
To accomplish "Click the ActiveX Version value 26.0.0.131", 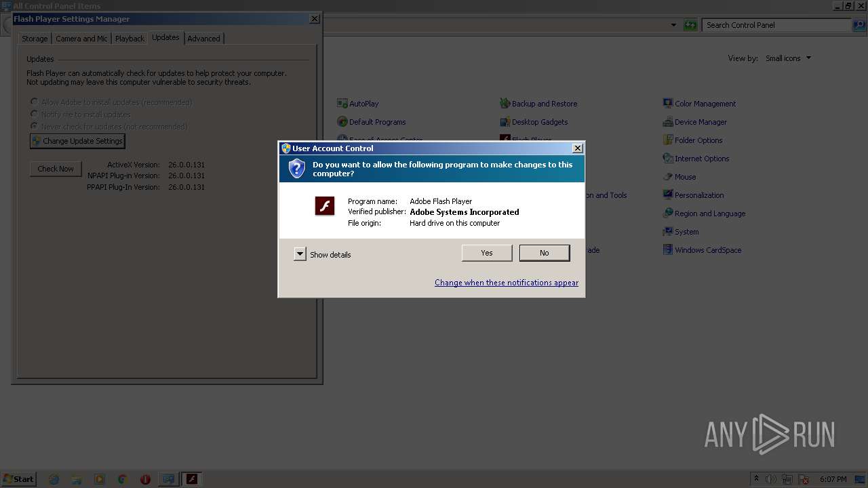I will tap(186, 165).
